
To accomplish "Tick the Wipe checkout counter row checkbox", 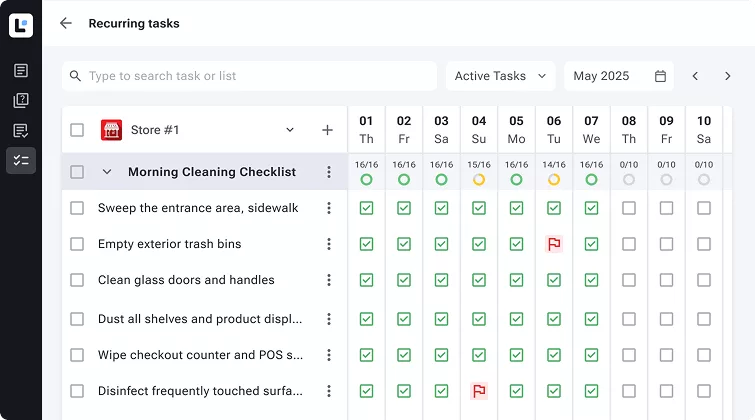I will click(77, 355).
